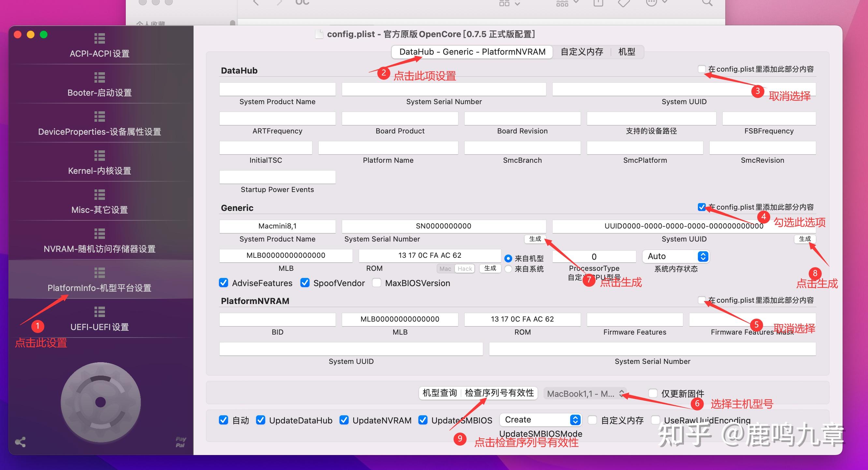Open the NVRAM section sidebar icon
This screenshot has width=868, height=470.
click(x=99, y=234)
